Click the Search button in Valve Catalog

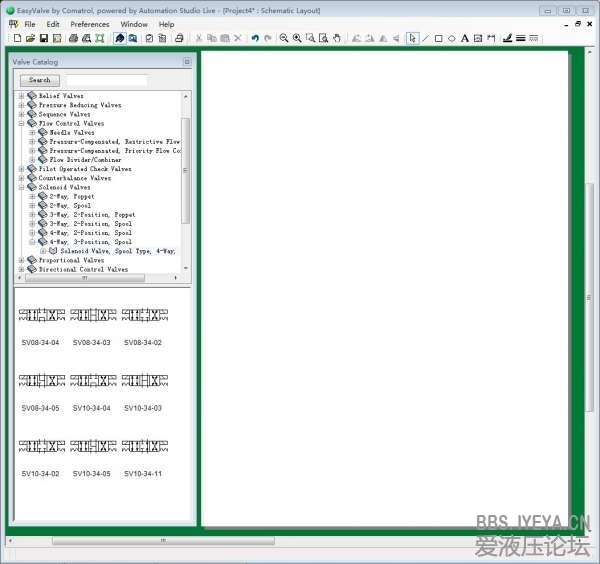point(40,80)
